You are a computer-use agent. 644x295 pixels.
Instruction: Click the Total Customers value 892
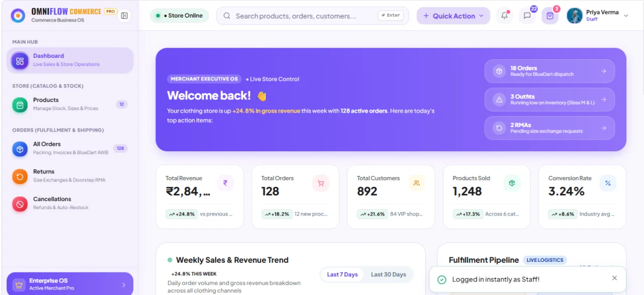point(367,191)
